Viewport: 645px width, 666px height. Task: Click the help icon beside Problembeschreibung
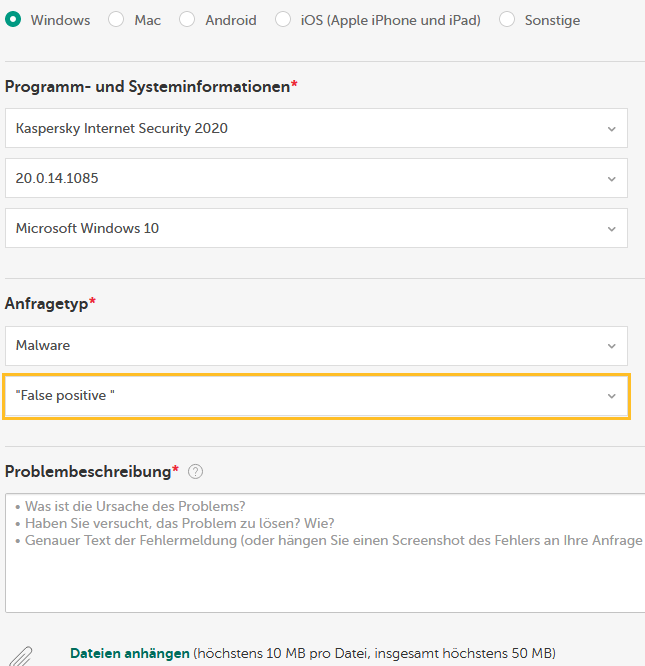pyautogui.click(x=196, y=472)
